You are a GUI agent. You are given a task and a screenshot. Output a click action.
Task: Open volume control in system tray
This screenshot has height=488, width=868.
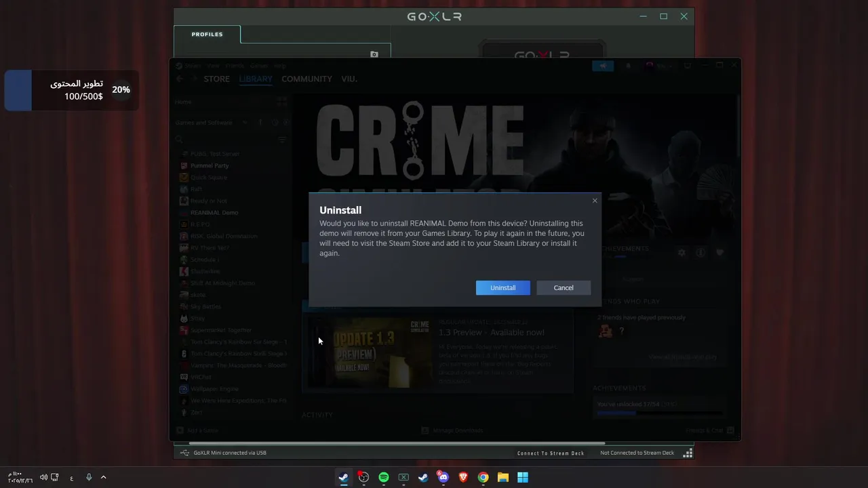click(x=43, y=477)
